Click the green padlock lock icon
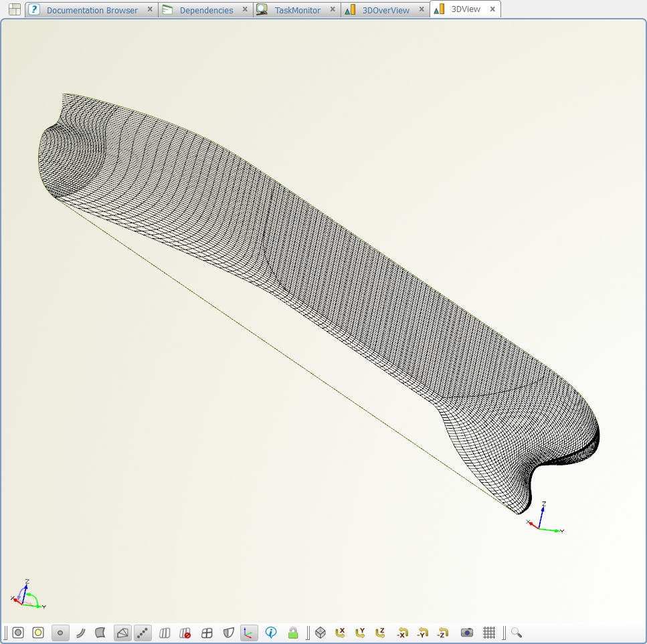 pos(293,633)
